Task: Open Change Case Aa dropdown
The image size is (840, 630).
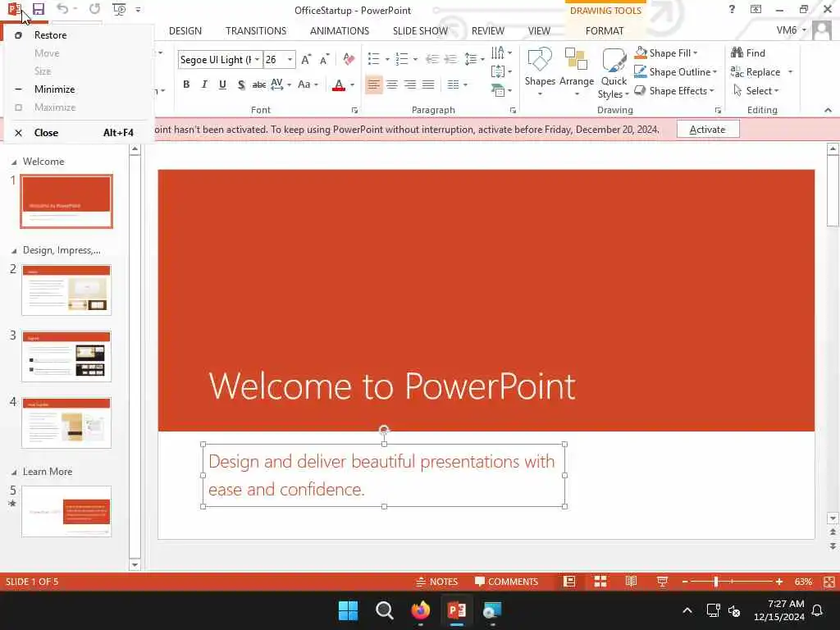Action: coord(308,84)
